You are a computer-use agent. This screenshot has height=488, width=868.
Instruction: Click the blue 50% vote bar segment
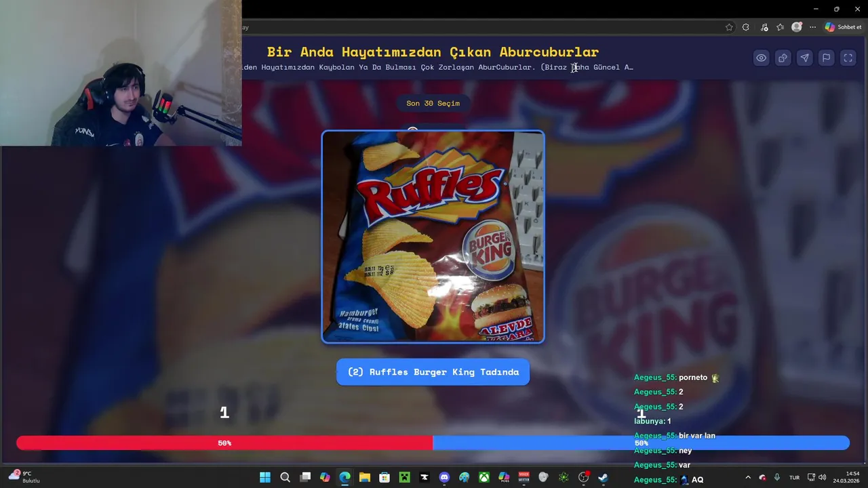pos(641,443)
